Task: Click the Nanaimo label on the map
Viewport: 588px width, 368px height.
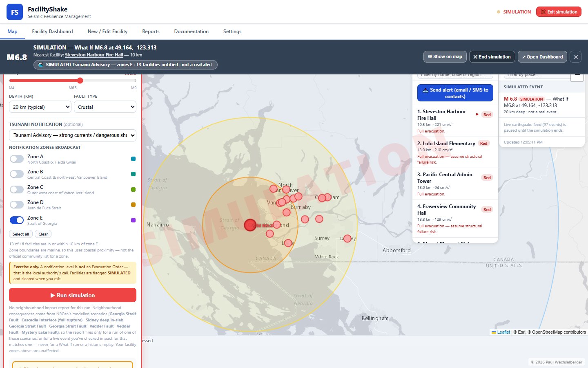Action: (x=158, y=225)
